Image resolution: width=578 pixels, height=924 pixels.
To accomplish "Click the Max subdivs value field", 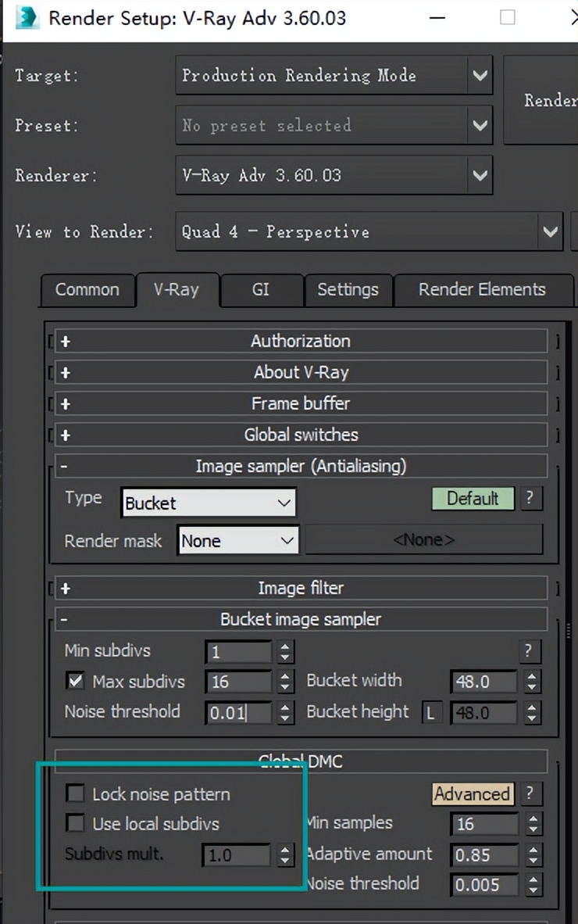I will (x=238, y=682).
